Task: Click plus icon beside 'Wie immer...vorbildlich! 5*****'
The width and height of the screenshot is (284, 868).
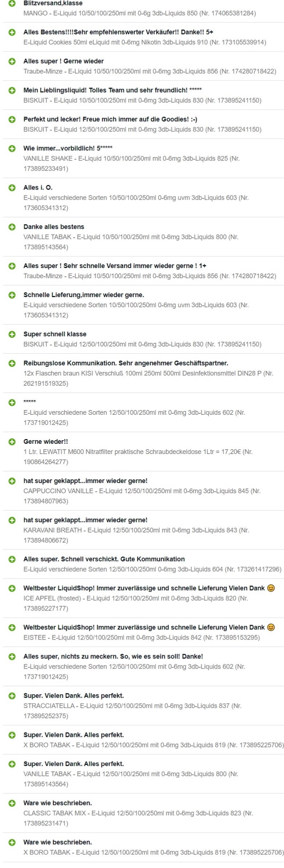Action: (12, 149)
